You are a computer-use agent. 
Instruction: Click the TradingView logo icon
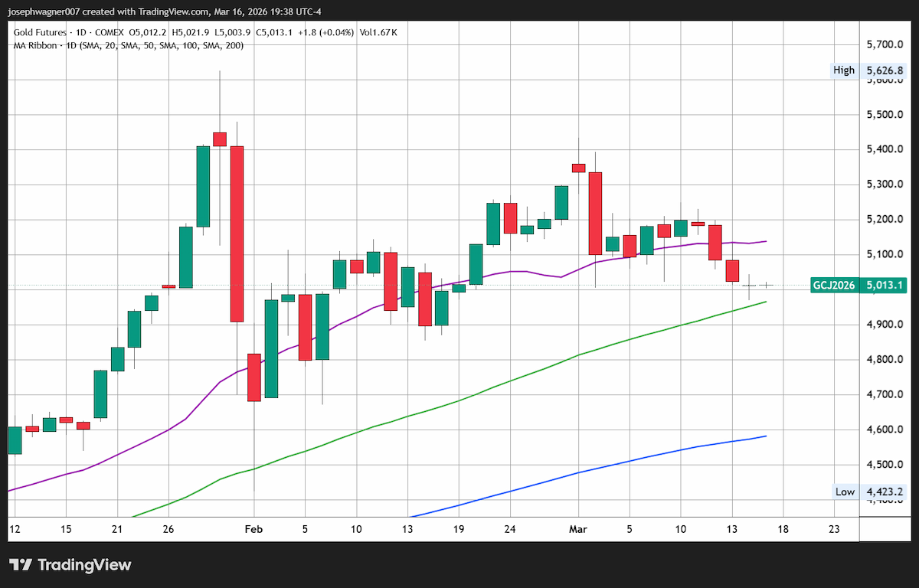(21, 565)
